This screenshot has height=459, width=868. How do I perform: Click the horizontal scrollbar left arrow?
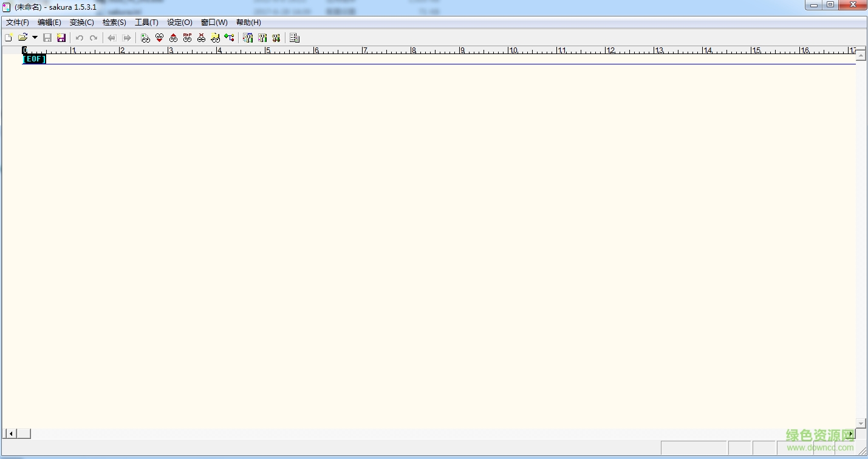[10, 433]
